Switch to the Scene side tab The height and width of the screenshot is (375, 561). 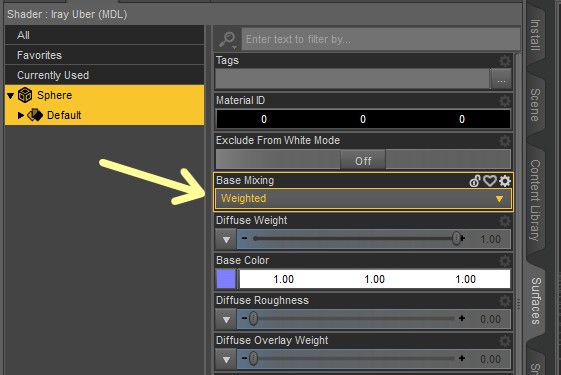point(535,105)
